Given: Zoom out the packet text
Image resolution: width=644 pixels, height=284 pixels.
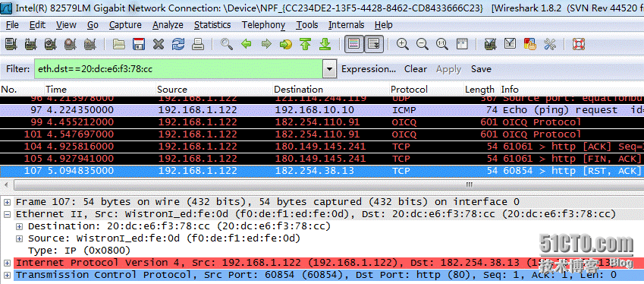Looking at the screenshot, I should tap(423, 44).
